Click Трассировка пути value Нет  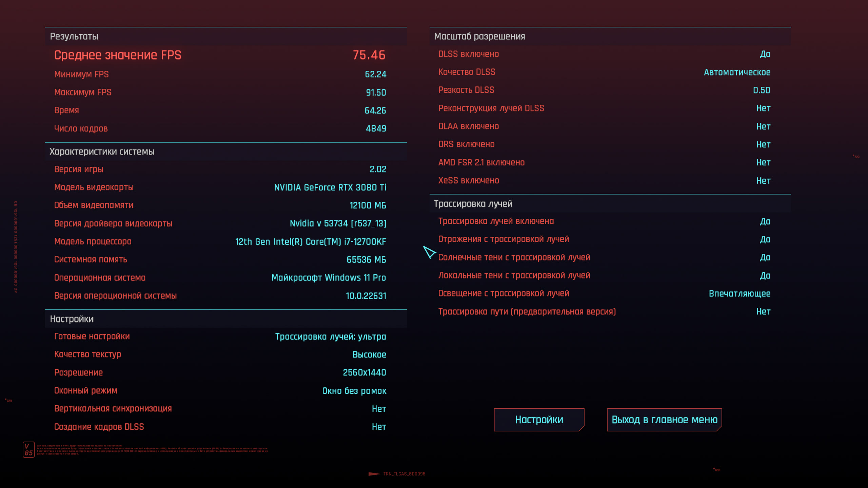pyautogui.click(x=763, y=311)
